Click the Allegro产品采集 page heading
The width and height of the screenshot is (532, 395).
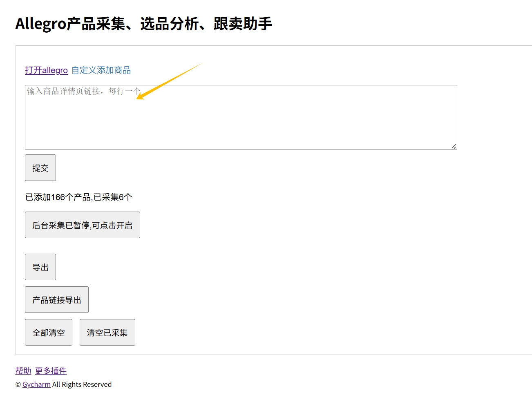pyautogui.click(x=144, y=24)
